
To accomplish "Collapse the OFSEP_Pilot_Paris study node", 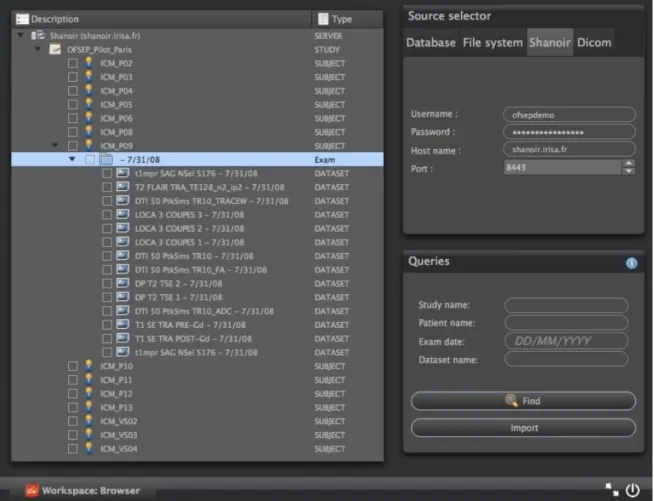I will coord(38,49).
